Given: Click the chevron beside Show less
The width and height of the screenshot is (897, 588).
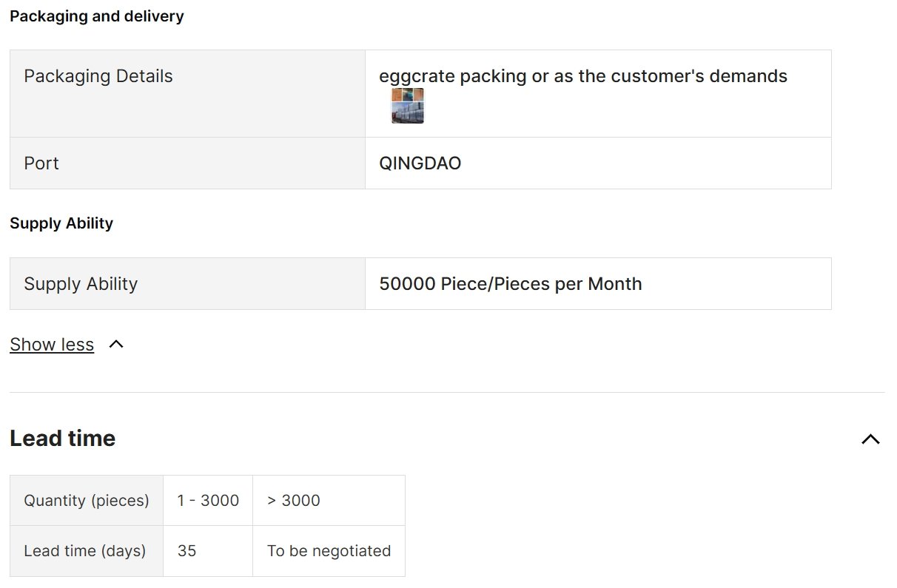Looking at the screenshot, I should [x=116, y=345].
